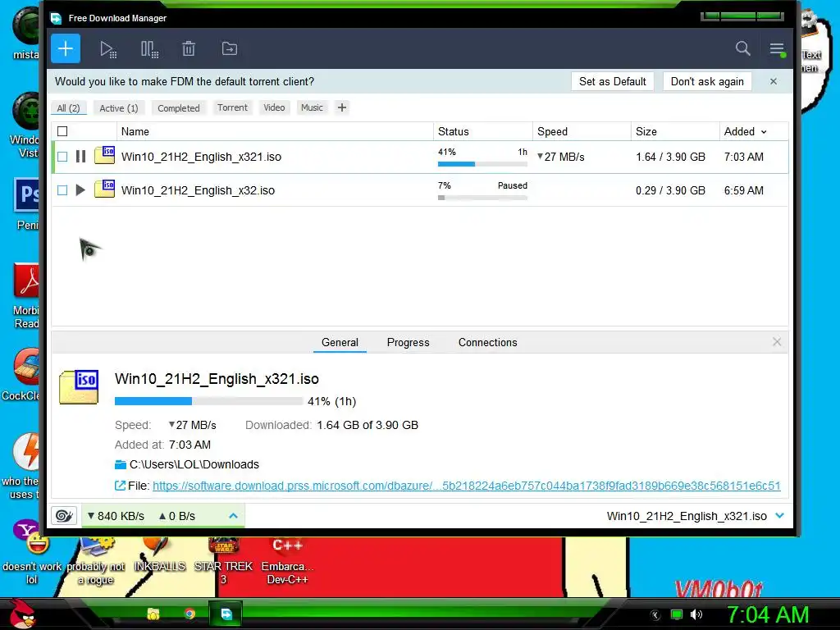Screen dimensions: 840x630
Task: Toggle the select-all downloads checkbox
Action: (x=62, y=131)
